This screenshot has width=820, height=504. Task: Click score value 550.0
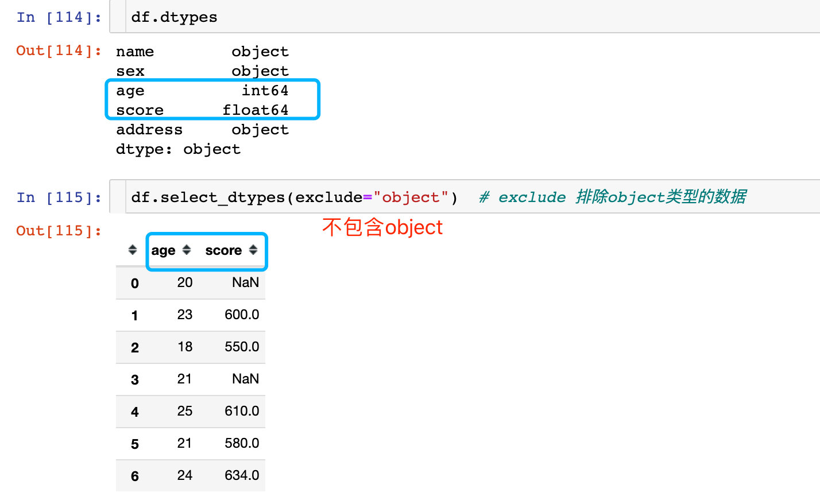(x=242, y=347)
